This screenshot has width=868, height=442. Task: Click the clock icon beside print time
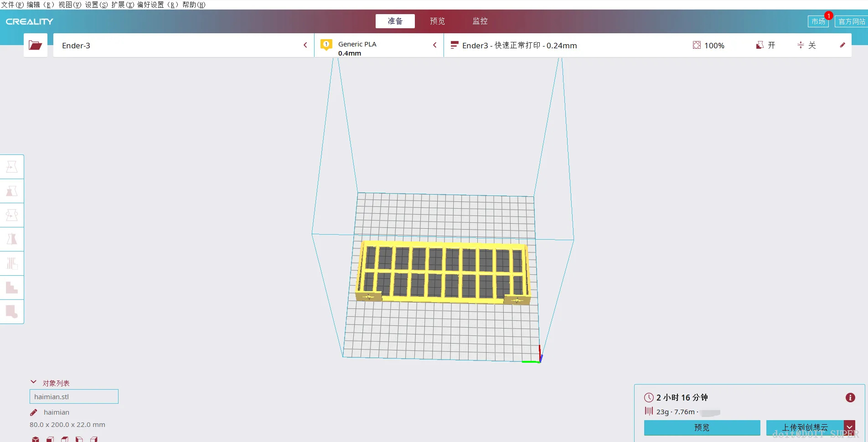click(x=649, y=398)
